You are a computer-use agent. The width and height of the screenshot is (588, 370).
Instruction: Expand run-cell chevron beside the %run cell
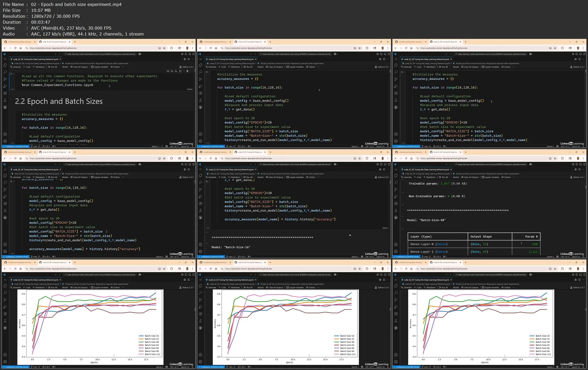14,74
